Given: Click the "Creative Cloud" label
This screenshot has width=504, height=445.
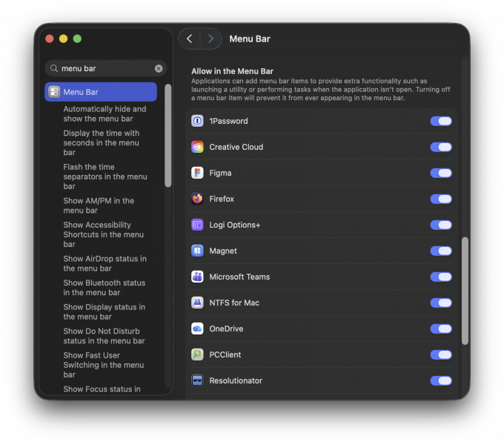Looking at the screenshot, I should [236, 147].
